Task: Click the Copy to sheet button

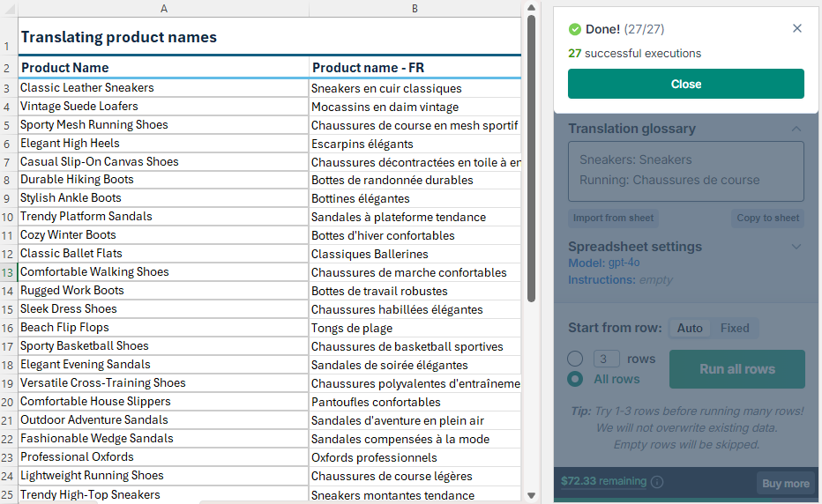Action: [767, 219]
